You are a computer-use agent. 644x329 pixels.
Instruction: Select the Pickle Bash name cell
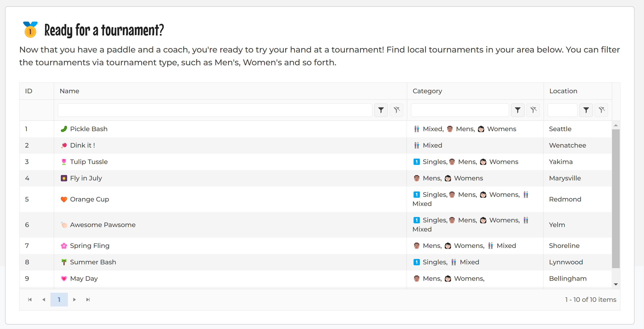click(230, 129)
